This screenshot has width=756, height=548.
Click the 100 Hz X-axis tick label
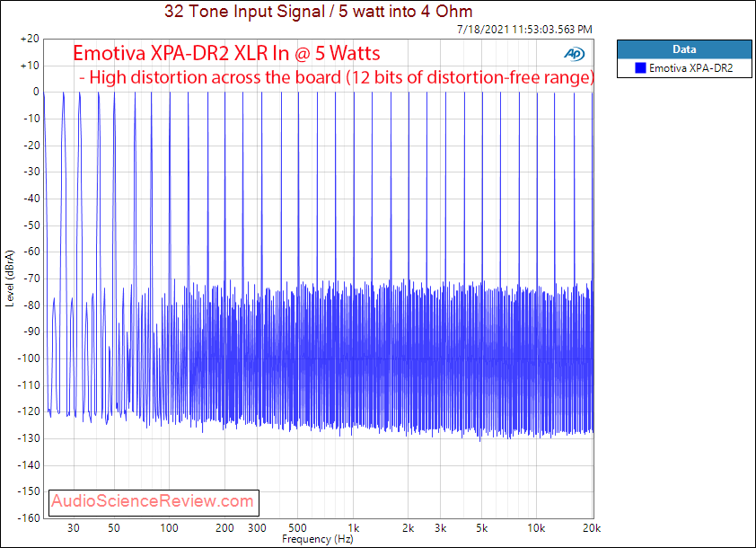pos(169,528)
